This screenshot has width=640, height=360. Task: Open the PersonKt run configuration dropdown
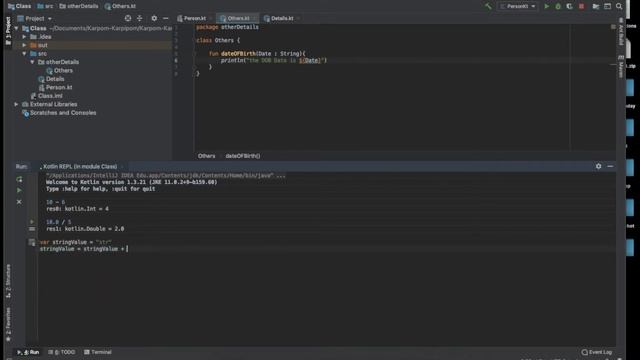[518, 6]
